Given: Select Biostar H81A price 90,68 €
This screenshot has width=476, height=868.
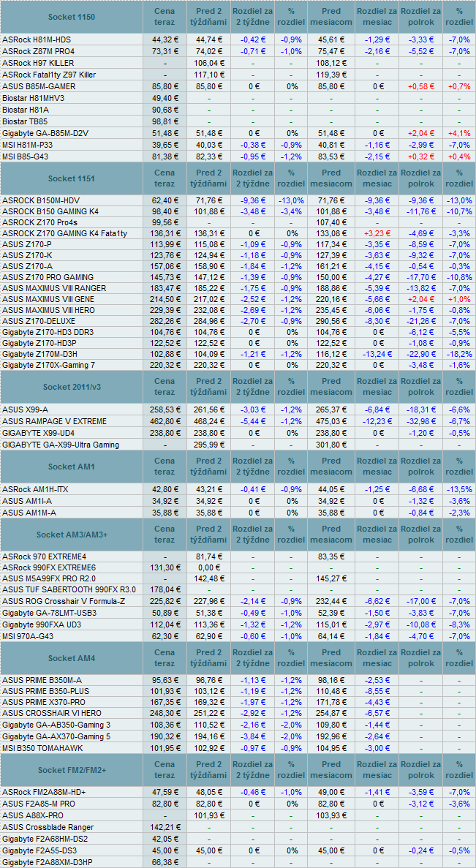Looking at the screenshot, I should [x=165, y=110].
